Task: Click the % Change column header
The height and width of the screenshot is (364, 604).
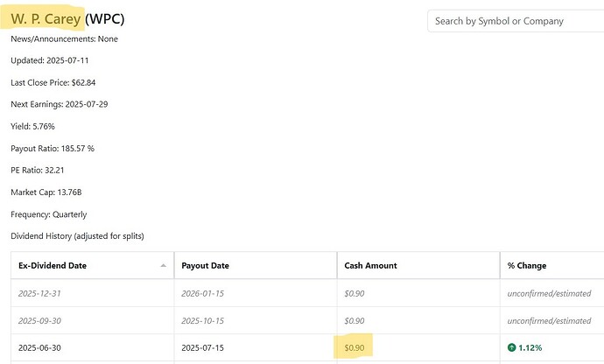Action: click(x=552, y=265)
